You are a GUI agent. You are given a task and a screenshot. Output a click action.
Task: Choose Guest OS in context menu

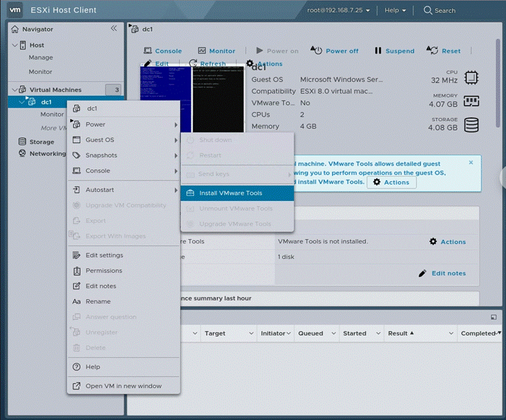(123, 140)
